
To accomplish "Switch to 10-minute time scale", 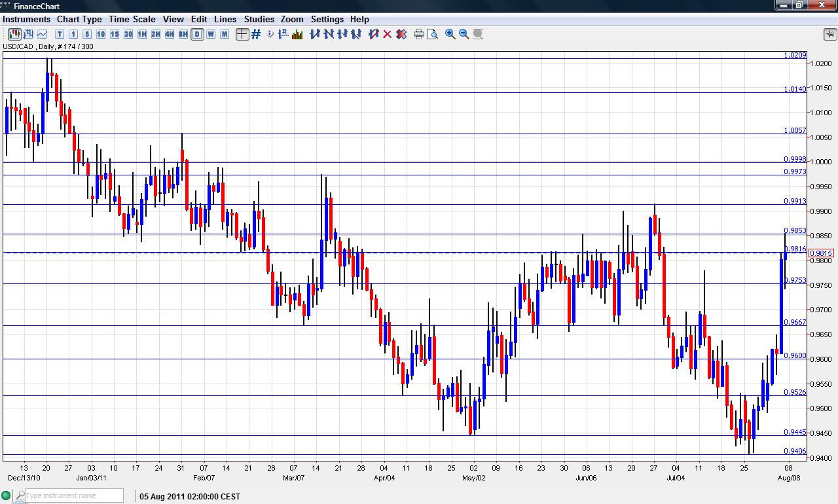I will (x=101, y=34).
